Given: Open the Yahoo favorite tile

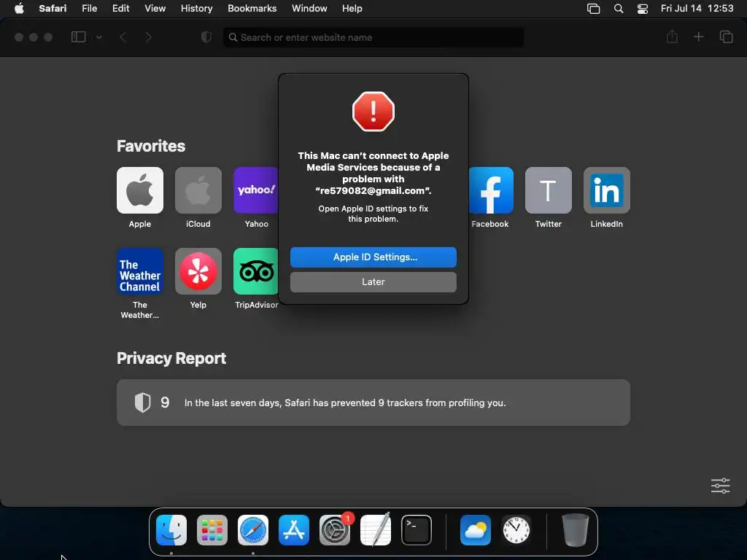Looking at the screenshot, I should tap(256, 190).
